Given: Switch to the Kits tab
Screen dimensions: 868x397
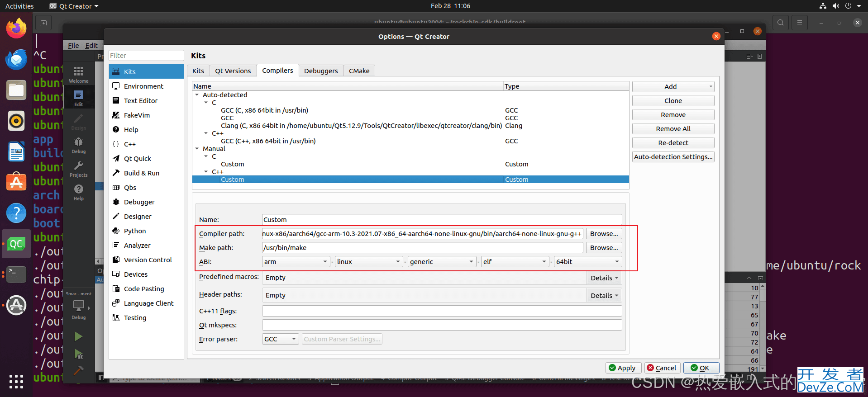Looking at the screenshot, I should pyautogui.click(x=198, y=71).
